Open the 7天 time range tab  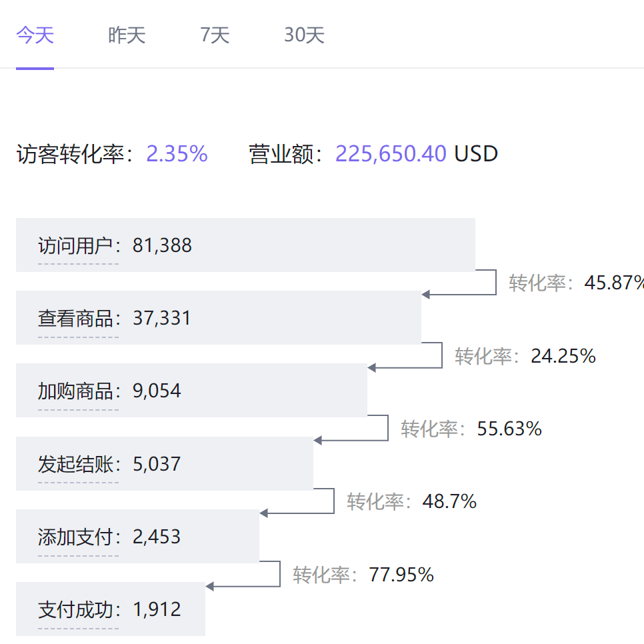pos(215,35)
